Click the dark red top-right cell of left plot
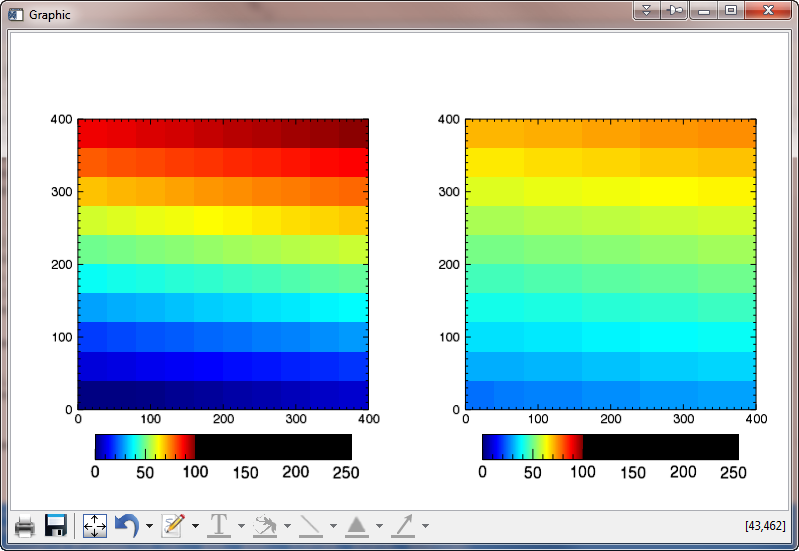The height and width of the screenshot is (551, 799). [x=354, y=133]
